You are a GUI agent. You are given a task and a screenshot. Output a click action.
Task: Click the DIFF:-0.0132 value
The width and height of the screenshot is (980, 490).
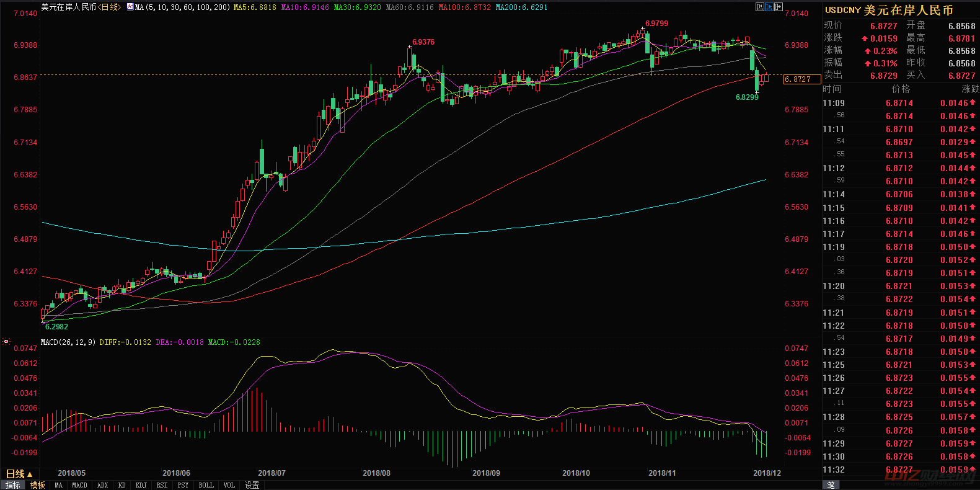coord(125,342)
